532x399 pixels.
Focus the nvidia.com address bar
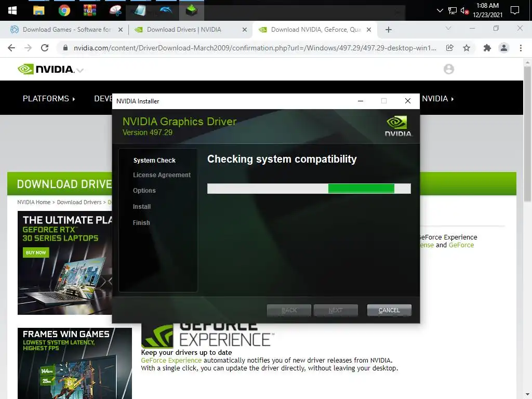pyautogui.click(x=255, y=48)
